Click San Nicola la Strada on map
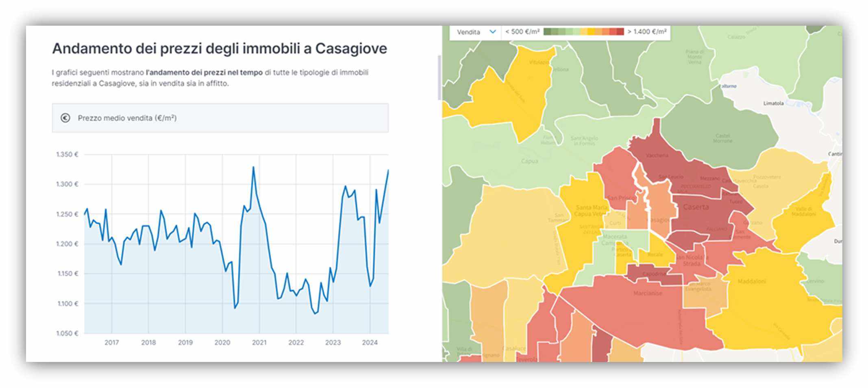The width and height of the screenshot is (868, 388). (691, 260)
